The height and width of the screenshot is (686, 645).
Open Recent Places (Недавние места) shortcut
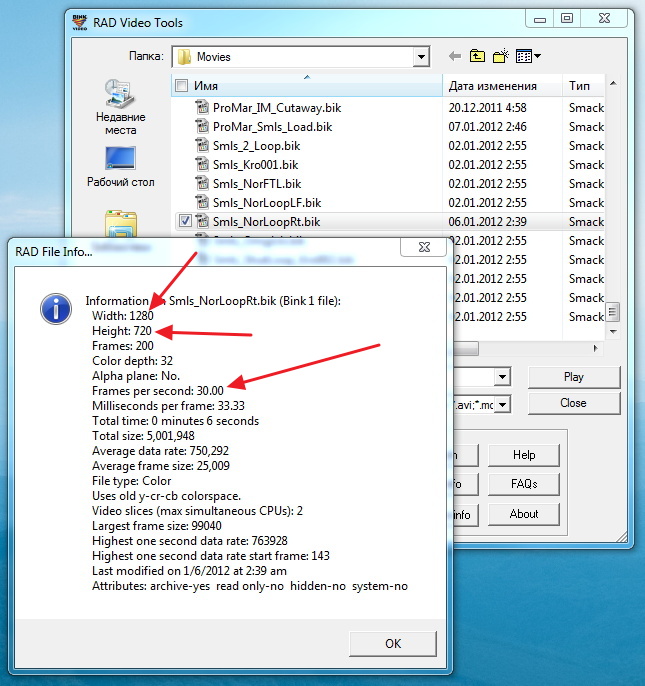click(x=120, y=107)
